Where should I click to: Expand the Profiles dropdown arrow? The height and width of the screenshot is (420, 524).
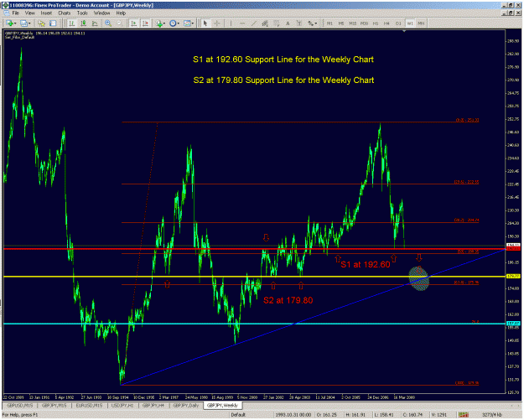tap(29, 23)
